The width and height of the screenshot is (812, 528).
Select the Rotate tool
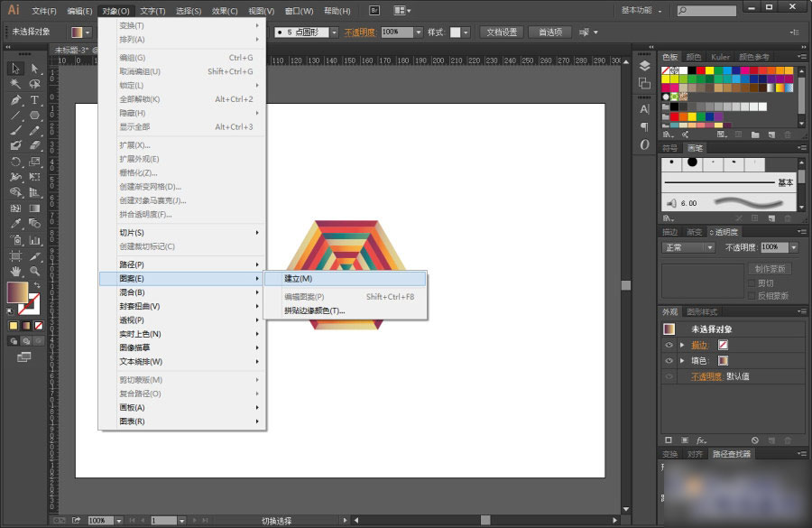(15, 162)
